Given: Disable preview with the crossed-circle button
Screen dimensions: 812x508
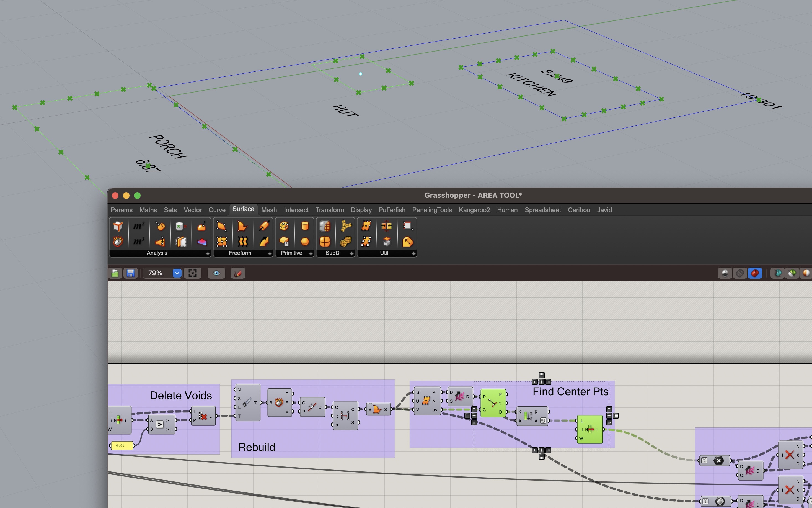Looking at the screenshot, I should pos(740,273).
